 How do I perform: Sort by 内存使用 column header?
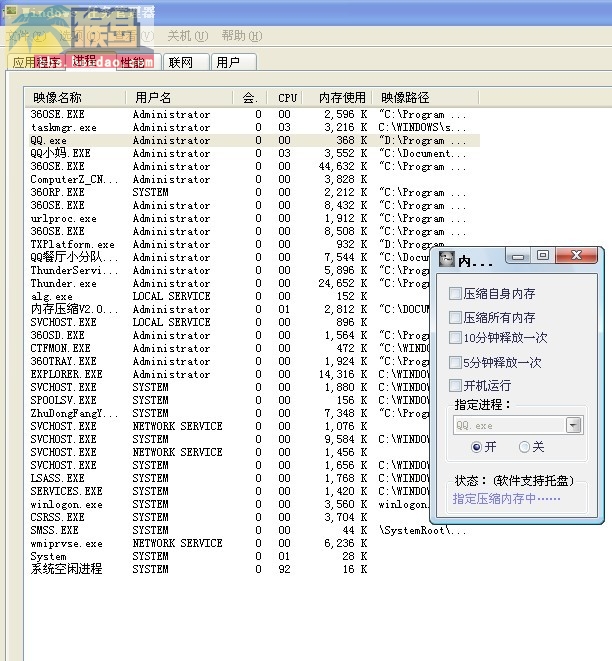pyautogui.click(x=337, y=98)
